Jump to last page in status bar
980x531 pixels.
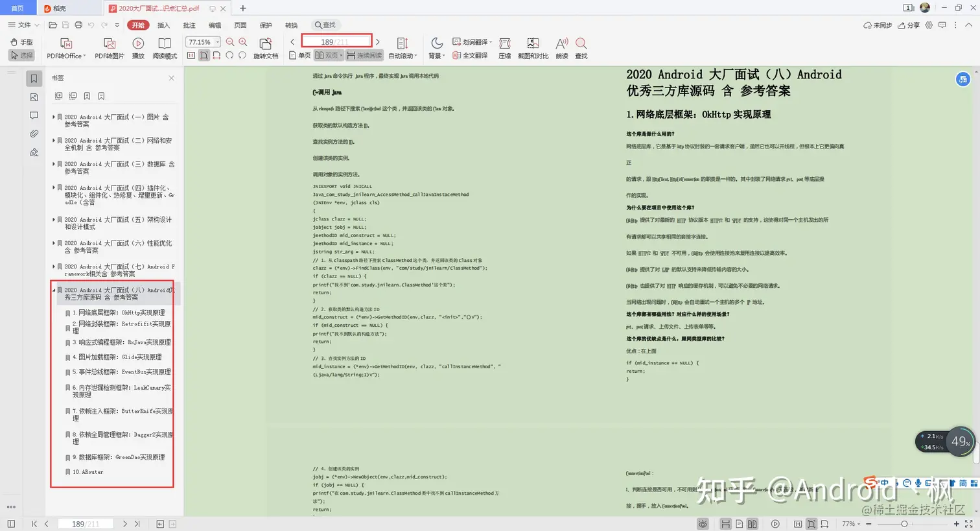pos(137,524)
